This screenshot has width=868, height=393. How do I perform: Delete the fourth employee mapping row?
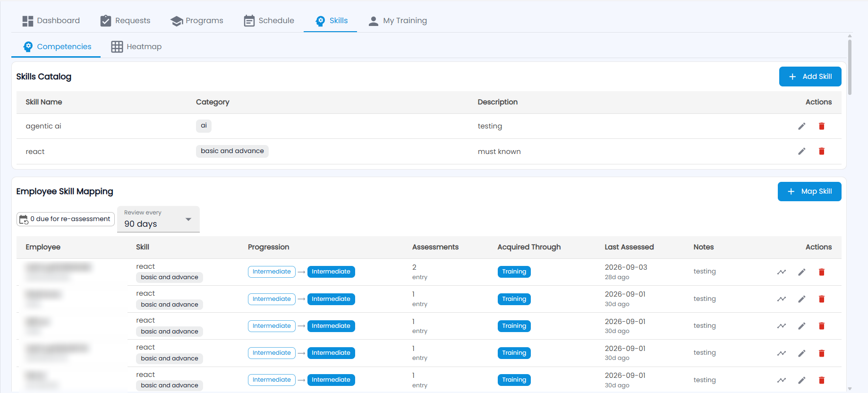(x=822, y=353)
